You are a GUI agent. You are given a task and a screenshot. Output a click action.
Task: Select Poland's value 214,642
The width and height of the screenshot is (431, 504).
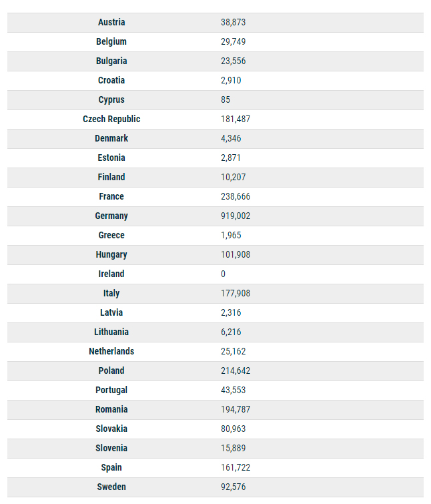pyautogui.click(x=236, y=370)
